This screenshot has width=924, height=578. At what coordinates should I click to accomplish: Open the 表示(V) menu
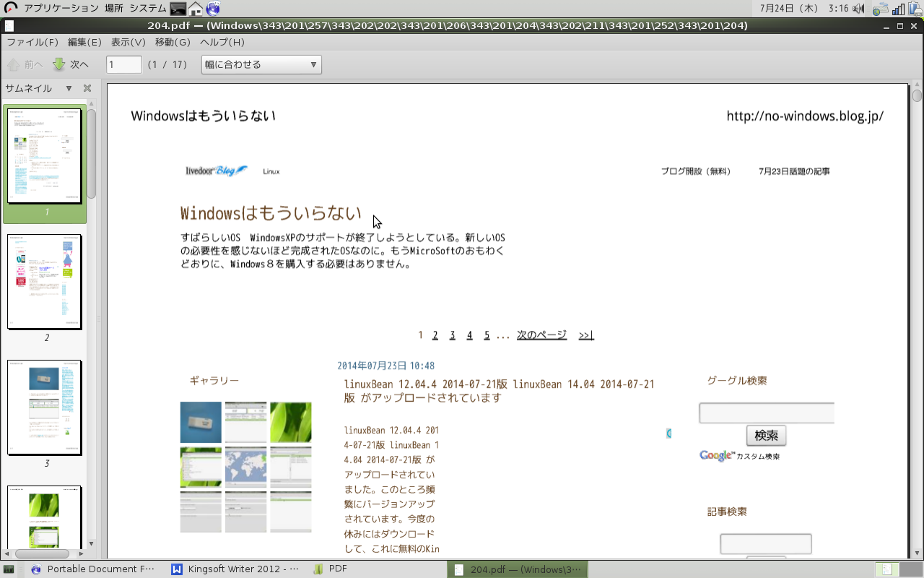click(128, 42)
